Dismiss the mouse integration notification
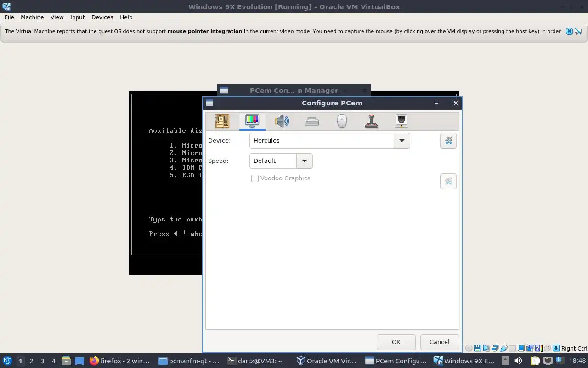Image resolution: width=588 pixels, height=368 pixels. point(569,31)
